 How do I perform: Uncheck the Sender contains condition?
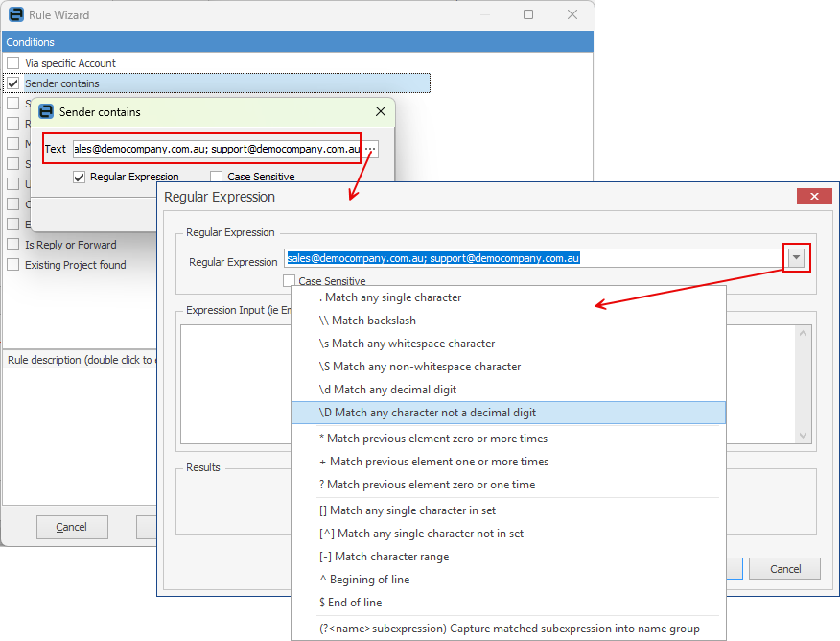coord(13,83)
